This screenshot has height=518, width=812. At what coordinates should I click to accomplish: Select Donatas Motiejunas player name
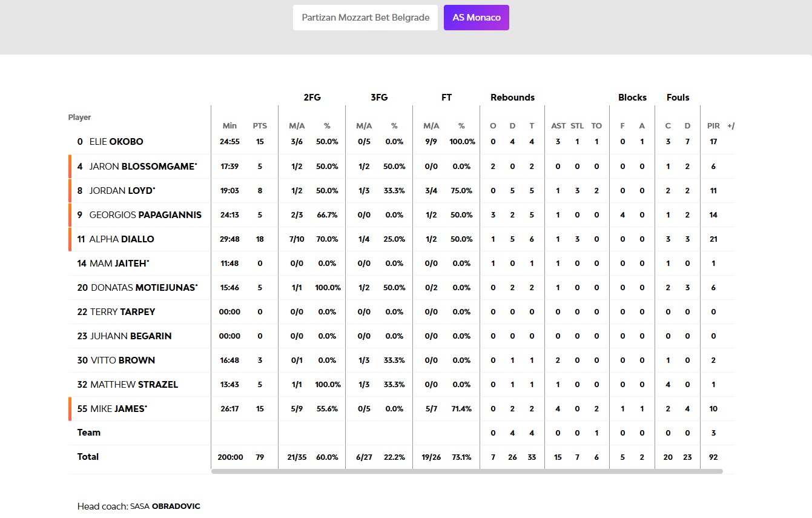pos(144,287)
